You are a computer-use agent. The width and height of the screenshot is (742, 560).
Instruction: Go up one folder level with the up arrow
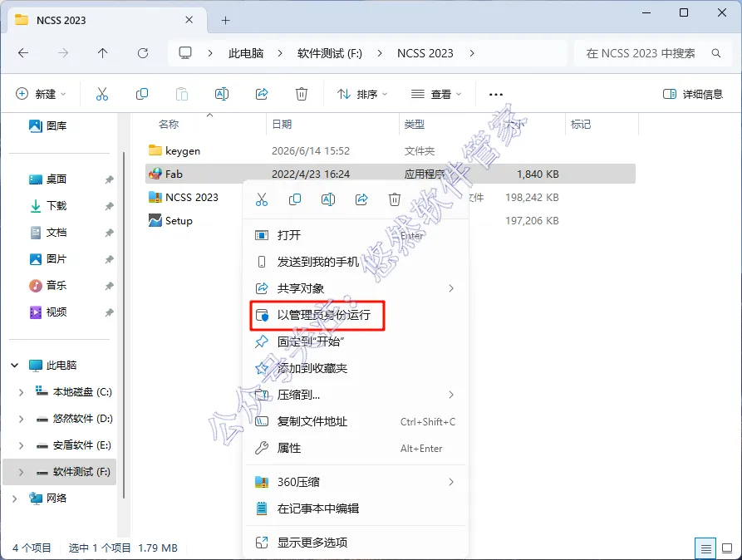[103, 53]
